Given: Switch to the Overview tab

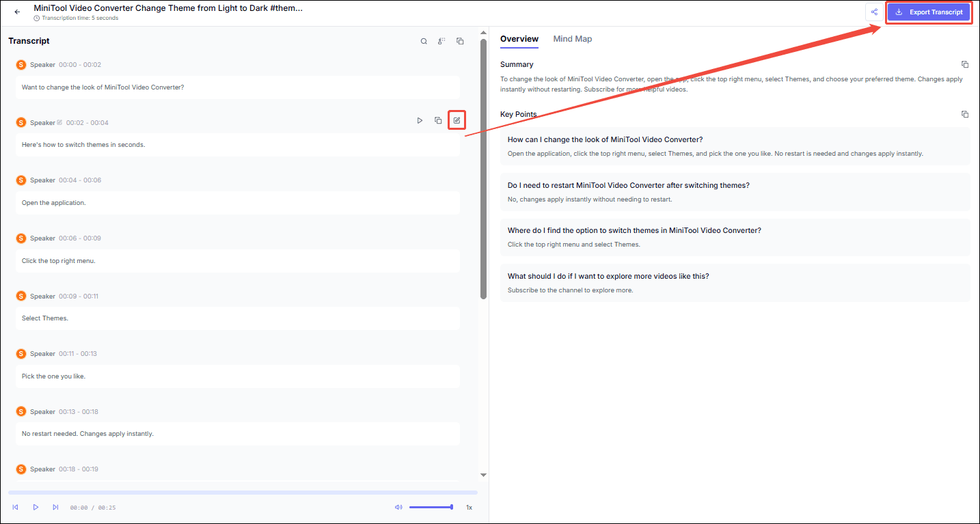Looking at the screenshot, I should 519,39.
